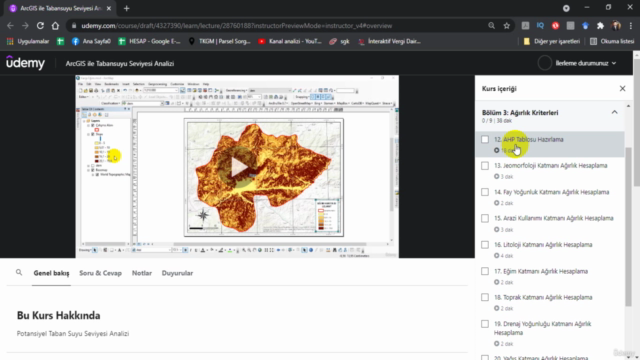Click the Udemy logo
640x360 pixels.
click(25, 63)
